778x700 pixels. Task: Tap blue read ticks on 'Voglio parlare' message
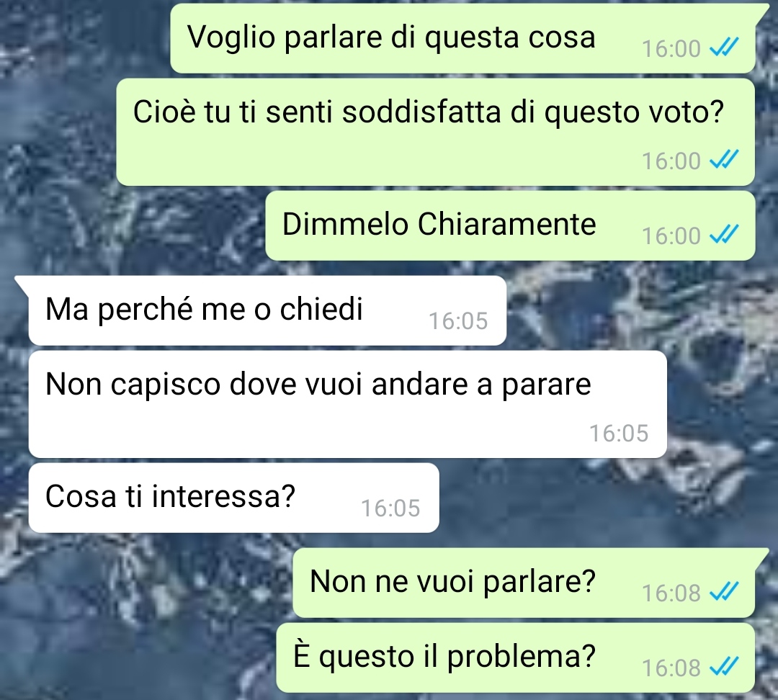[724, 48]
